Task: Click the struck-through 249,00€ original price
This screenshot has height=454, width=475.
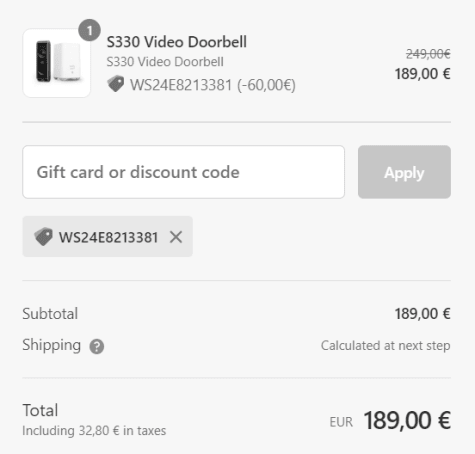Action: 428,54
